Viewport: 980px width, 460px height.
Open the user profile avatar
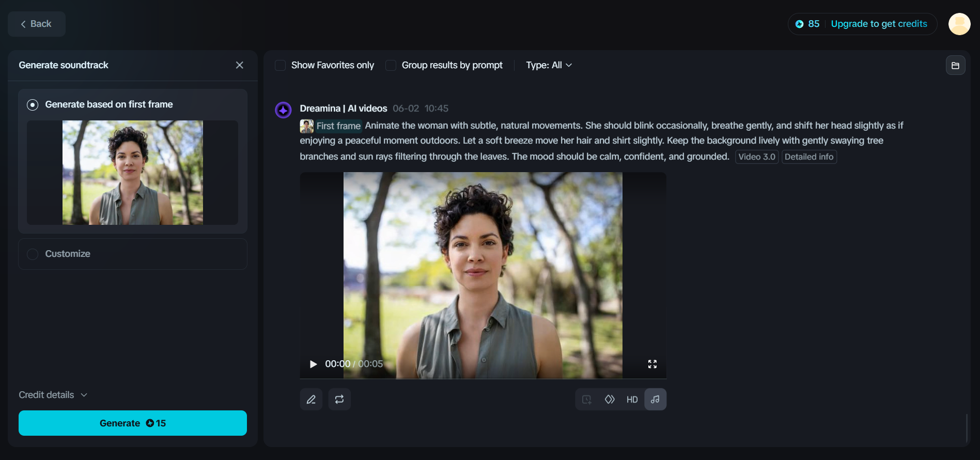959,24
